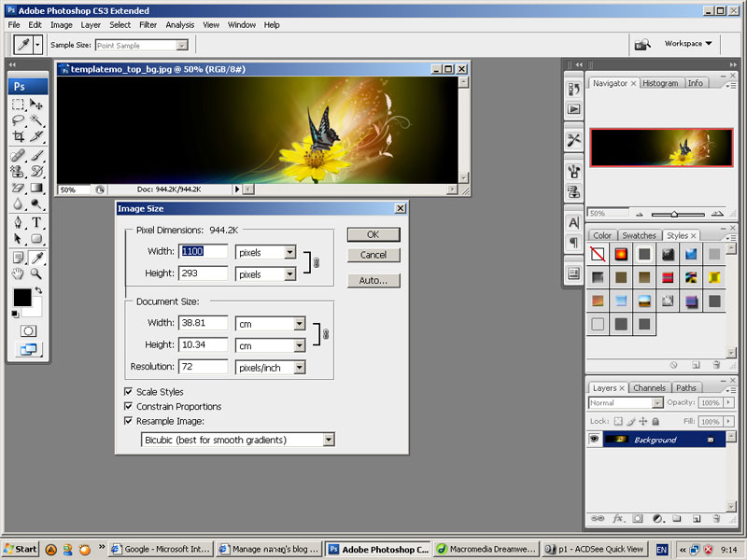
Task: Toggle Quick Mask mode
Action: [28, 331]
